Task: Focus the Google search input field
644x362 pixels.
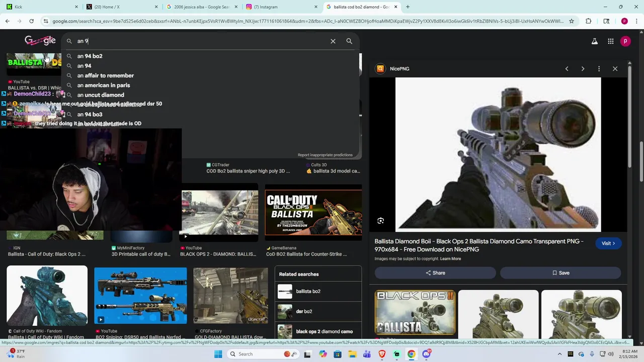Action: pos(201,41)
